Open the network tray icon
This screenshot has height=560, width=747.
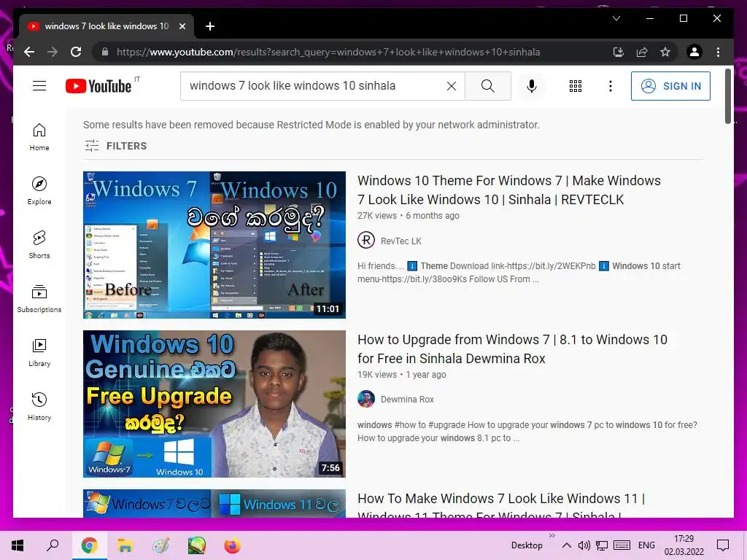[x=602, y=545]
